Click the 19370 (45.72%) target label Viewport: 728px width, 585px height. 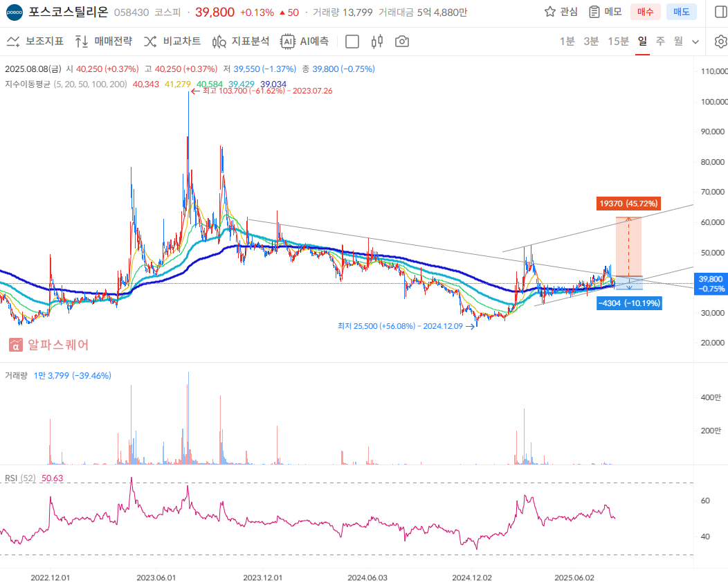coord(628,204)
